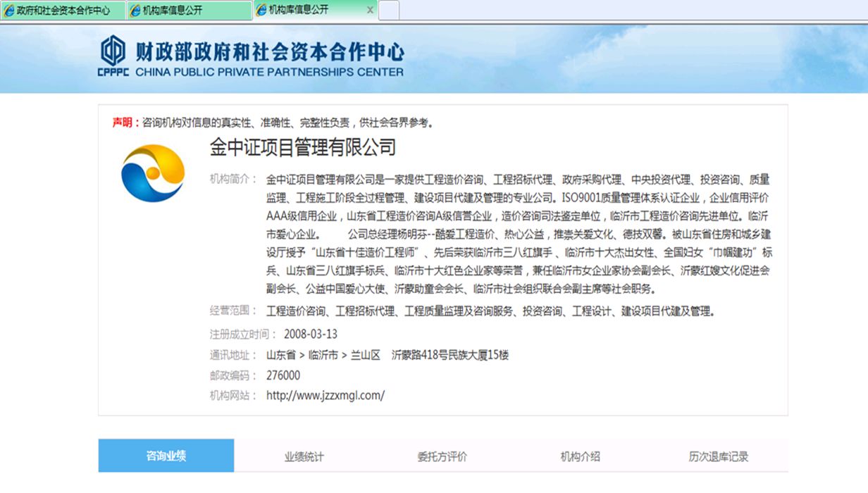Show the 机构介绍 tab

(x=580, y=456)
